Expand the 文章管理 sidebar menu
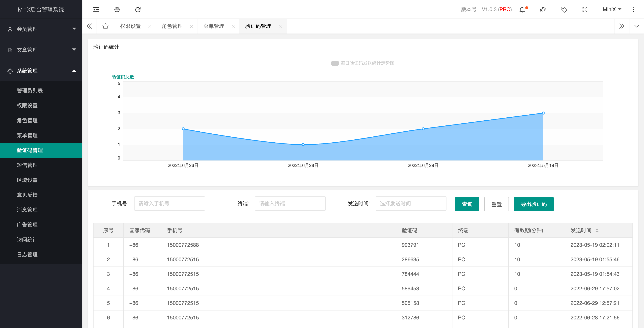This screenshot has width=644, height=328. tap(41, 50)
